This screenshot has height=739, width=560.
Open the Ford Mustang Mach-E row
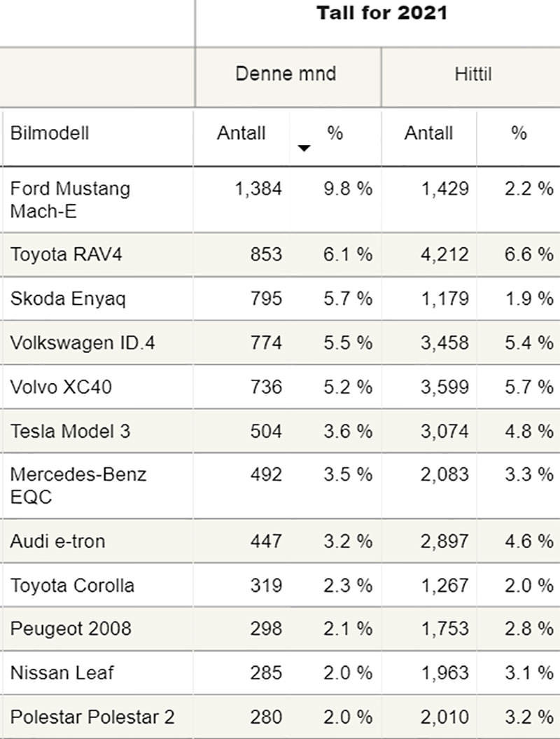[x=70, y=199]
